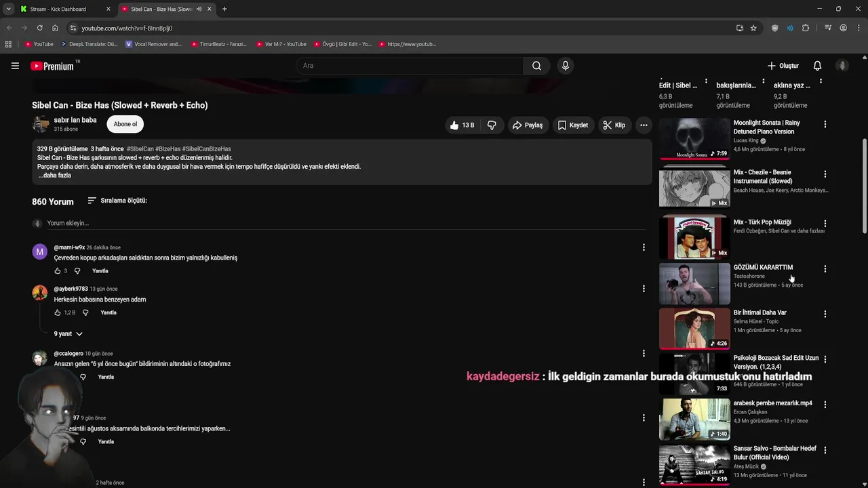
Task: Open the notifications bell
Action: coord(817,66)
